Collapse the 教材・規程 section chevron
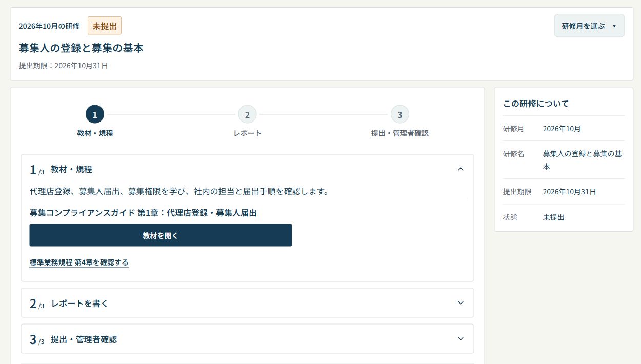This screenshot has height=364, width=641. click(x=460, y=169)
